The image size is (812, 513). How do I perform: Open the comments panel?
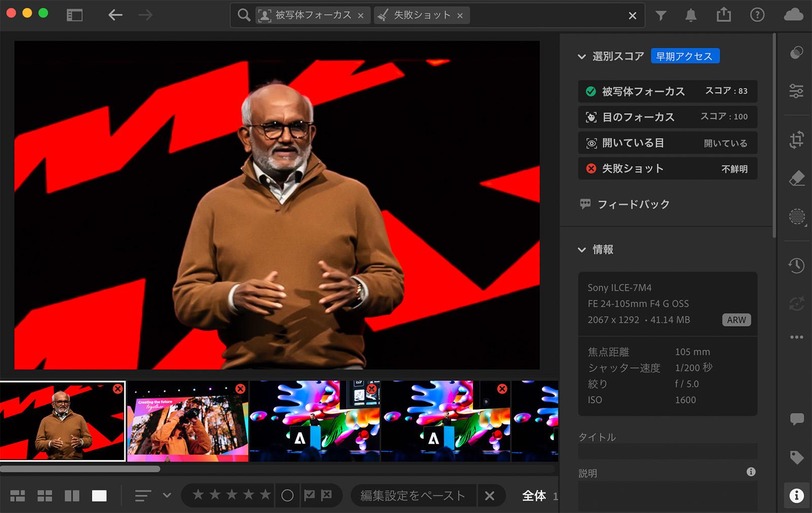(796, 420)
